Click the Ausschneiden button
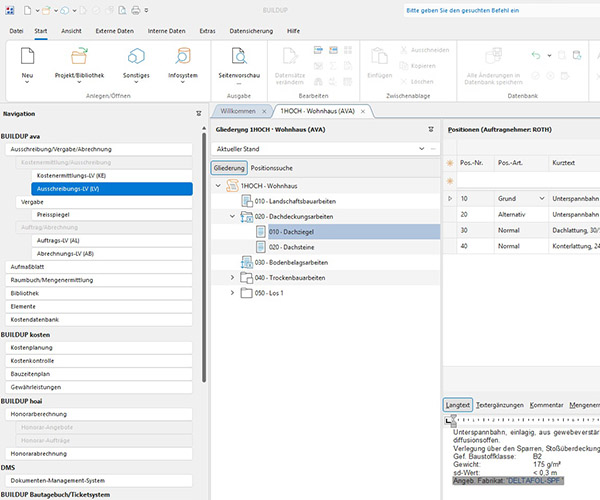This screenshot has width=600, height=500. tap(424, 50)
